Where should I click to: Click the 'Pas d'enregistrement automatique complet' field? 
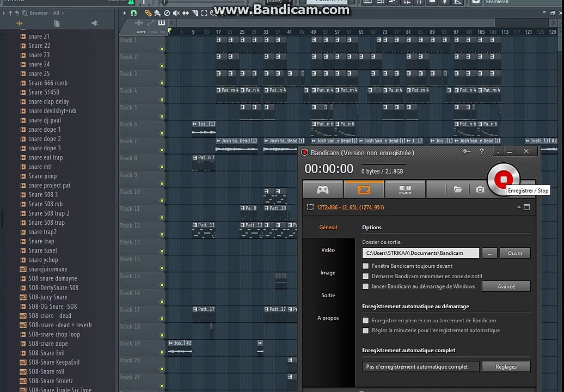pyautogui.click(x=420, y=366)
